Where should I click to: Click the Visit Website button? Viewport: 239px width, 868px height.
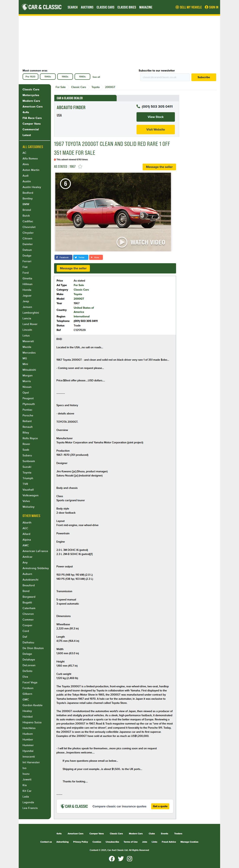(x=156, y=129)
